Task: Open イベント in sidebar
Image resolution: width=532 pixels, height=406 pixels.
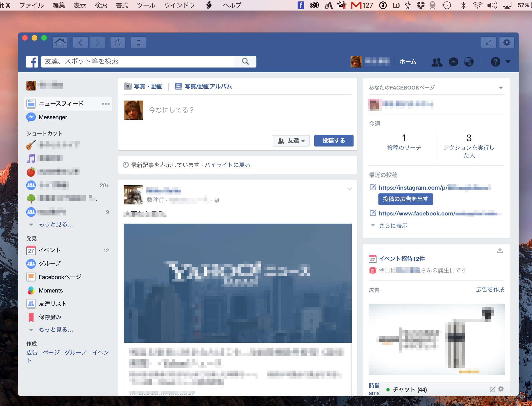Action: pyautogui.click(x=50, y=250)
